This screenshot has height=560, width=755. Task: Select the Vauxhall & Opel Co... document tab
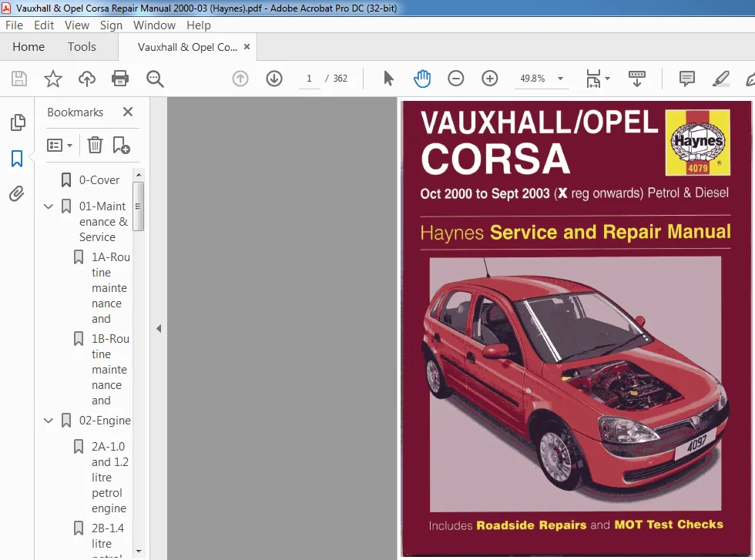pos(187,47)
